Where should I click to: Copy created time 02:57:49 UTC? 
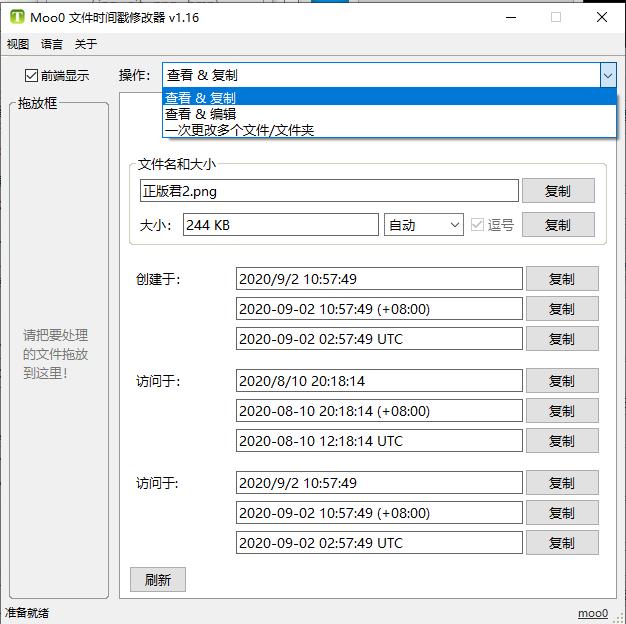coord(562,339)
